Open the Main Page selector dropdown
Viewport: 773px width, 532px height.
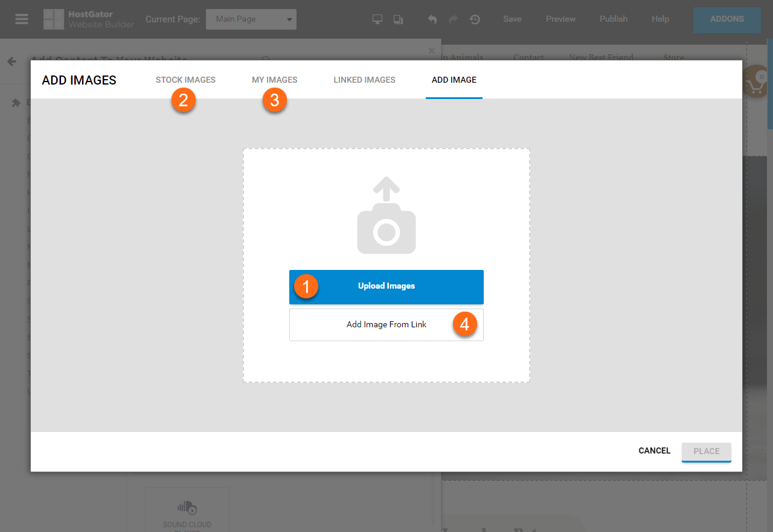point(251,19)
